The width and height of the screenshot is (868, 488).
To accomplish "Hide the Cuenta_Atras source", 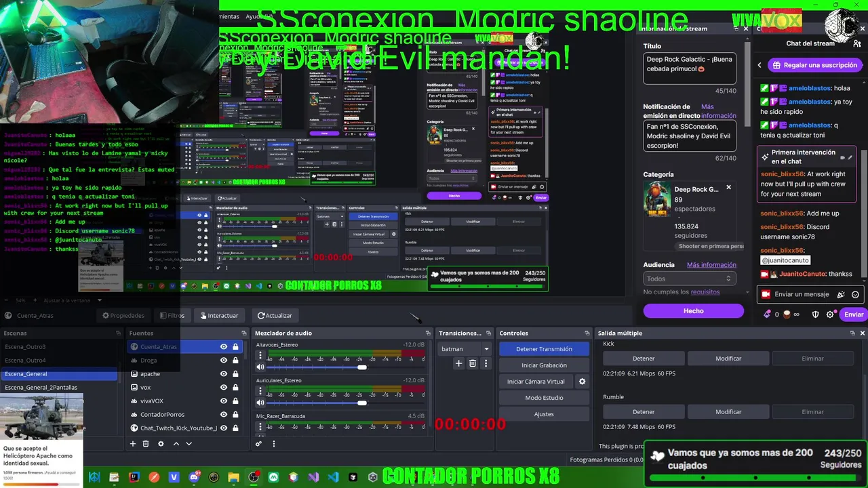I will click(x=223, y=346).
